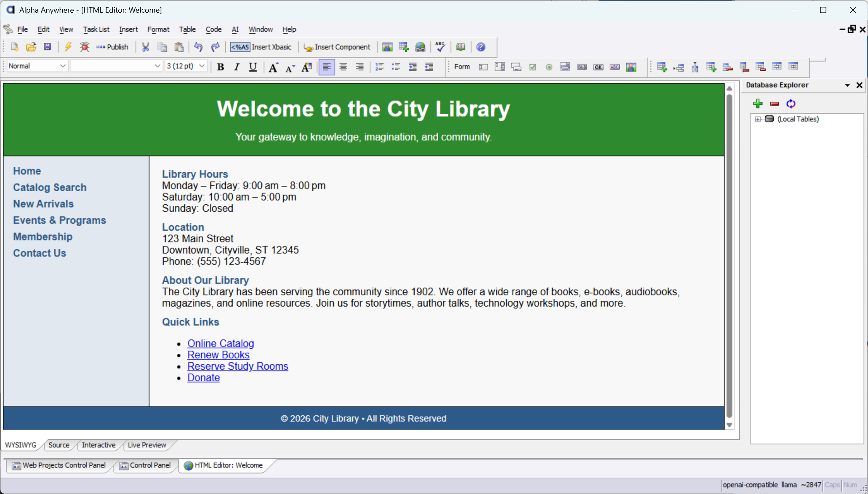Refresh the Database Explorer

click(x=791, y=104)
